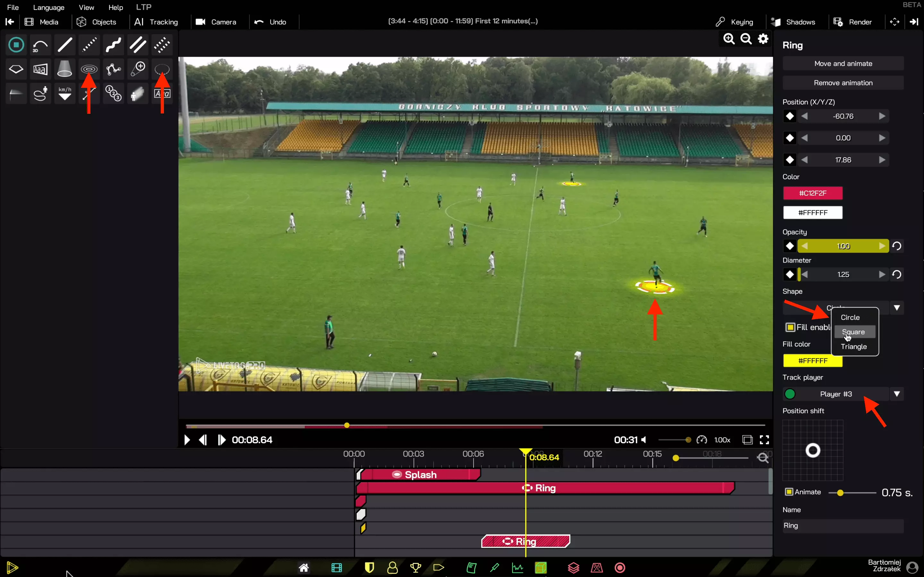Open the Track player dropdown

click(x=896, y=394)
